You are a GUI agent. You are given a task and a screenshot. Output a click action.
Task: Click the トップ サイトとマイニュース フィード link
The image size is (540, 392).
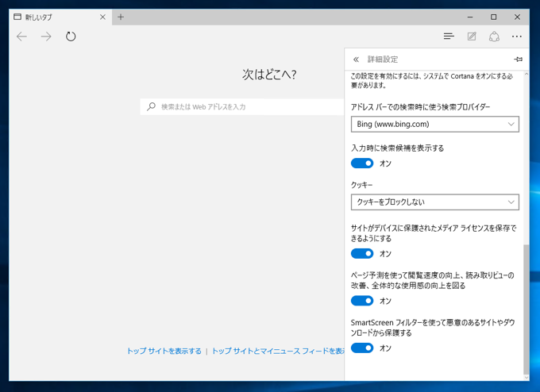click(x=278, y=351)
